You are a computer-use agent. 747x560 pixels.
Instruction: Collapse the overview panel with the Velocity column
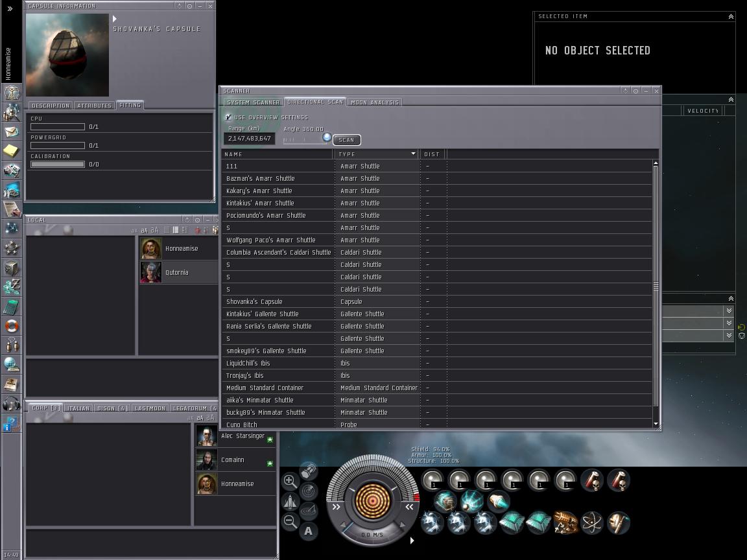pyautogui.click(x=731, y=100)
